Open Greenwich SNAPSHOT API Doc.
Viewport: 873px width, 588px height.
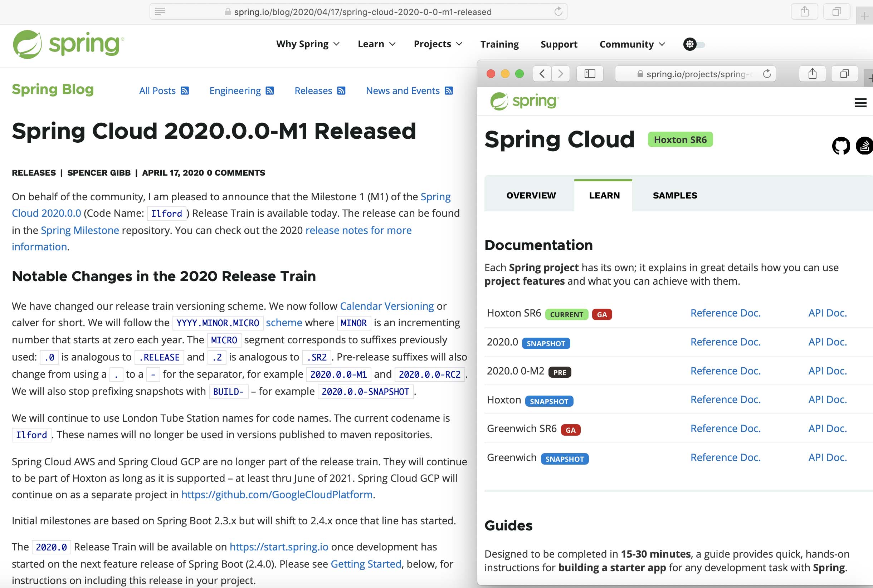(x=828, y=457)
